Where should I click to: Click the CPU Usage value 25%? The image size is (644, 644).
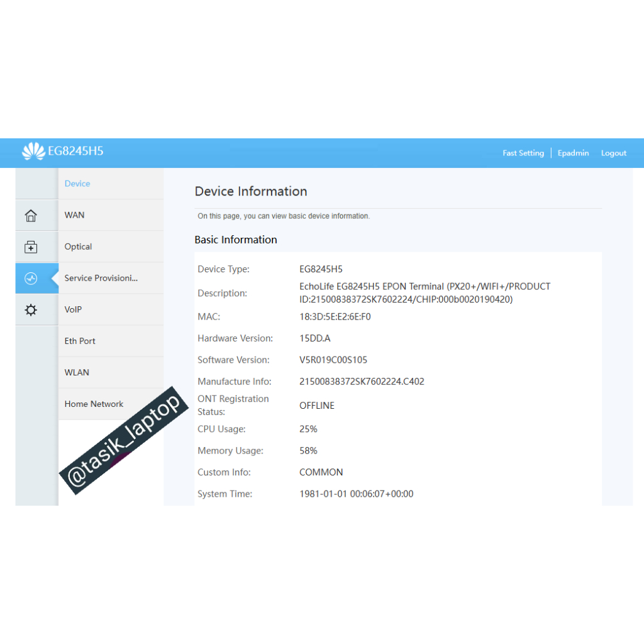[308, 429]
